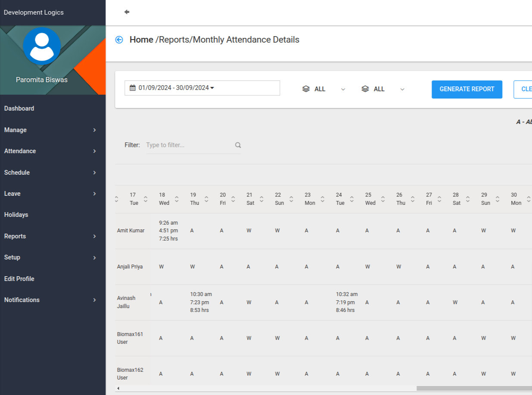Image resolution: width=532 pixels, height=395 pixels.
Task: Expand the Schedule sidebar menu
Action: tap(53, 173)
